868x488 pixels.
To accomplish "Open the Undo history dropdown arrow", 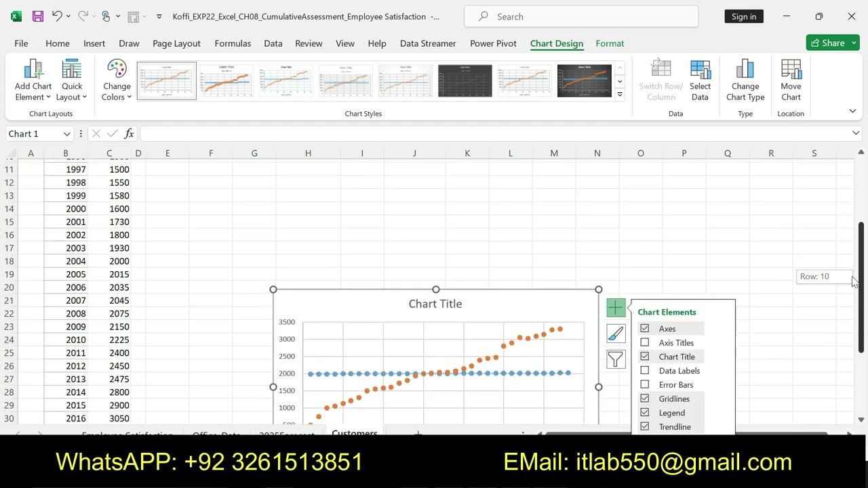I will point(68,16).
